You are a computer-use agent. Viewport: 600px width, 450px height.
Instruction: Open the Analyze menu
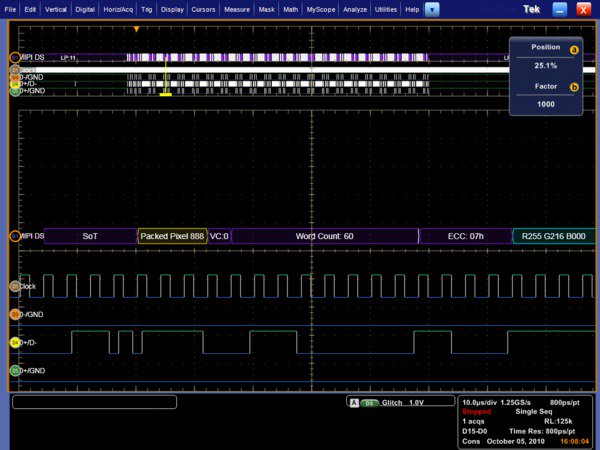[354, 9]
